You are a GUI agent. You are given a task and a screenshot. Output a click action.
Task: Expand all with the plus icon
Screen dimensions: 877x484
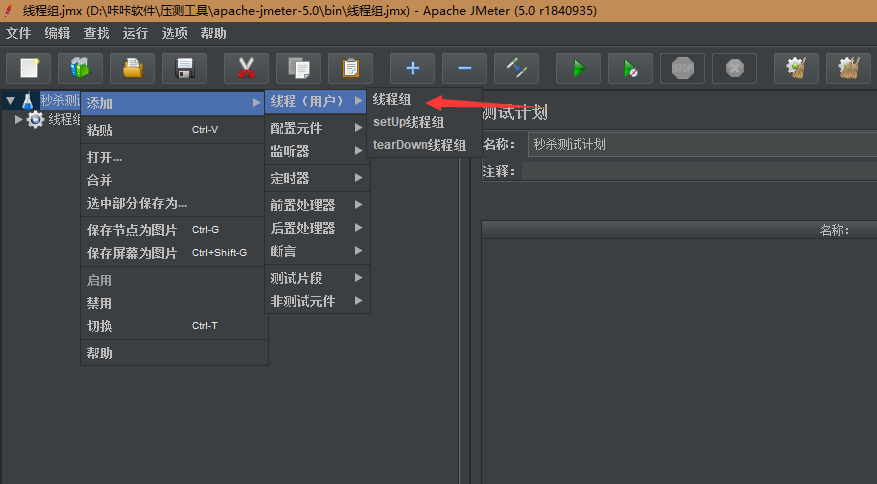tap(412, 68)
